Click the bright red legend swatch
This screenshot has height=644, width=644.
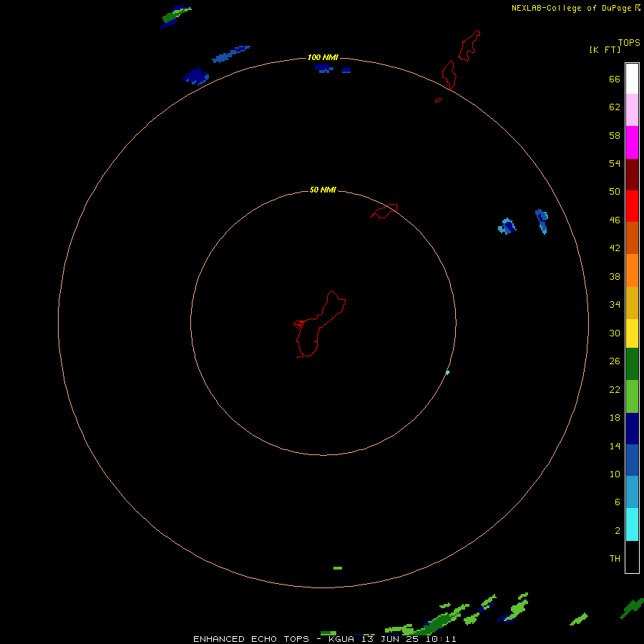632,206
